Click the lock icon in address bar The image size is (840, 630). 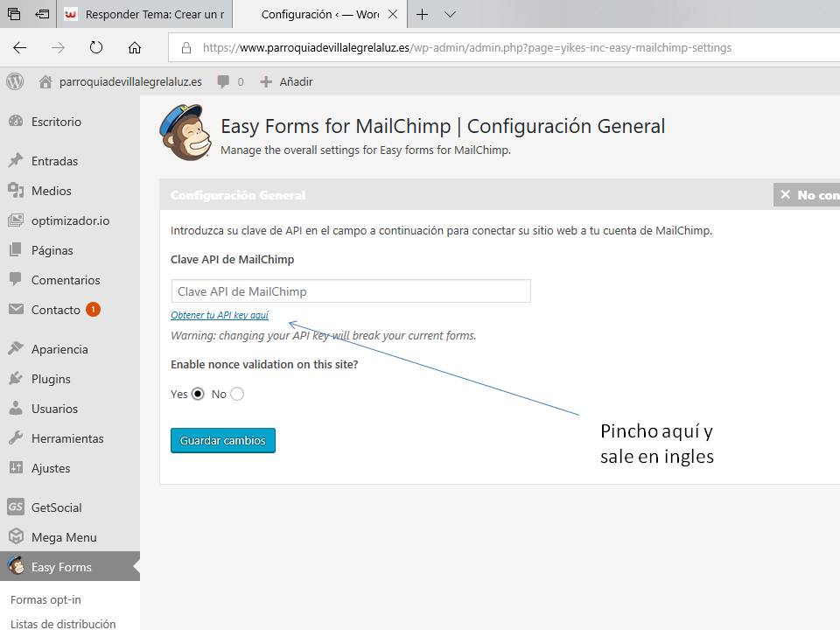click(186, 47)
